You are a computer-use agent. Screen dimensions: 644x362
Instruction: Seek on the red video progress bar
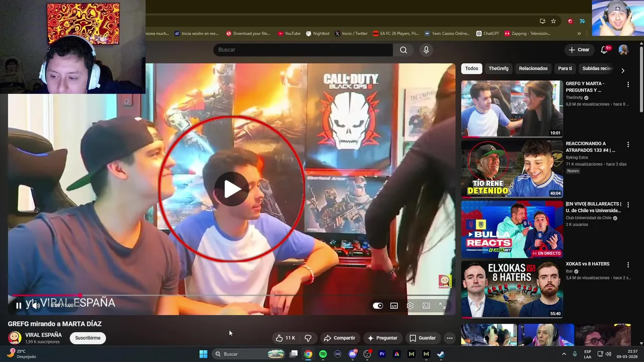(x=231, y=295)
